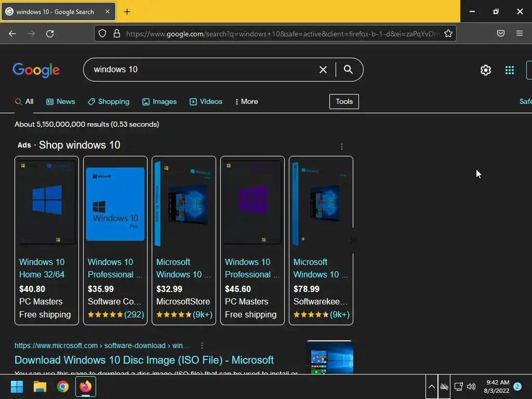The image size is (532, 399).
Task: Select the windows 10 - Google Search tab
Action: click(58, 11)
